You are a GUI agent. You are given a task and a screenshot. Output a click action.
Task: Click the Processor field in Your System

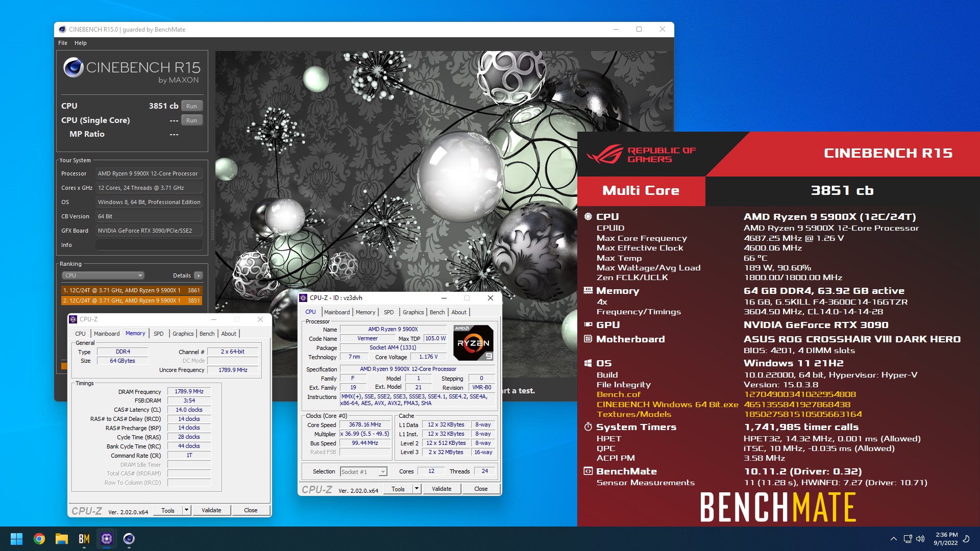[149, 173]
